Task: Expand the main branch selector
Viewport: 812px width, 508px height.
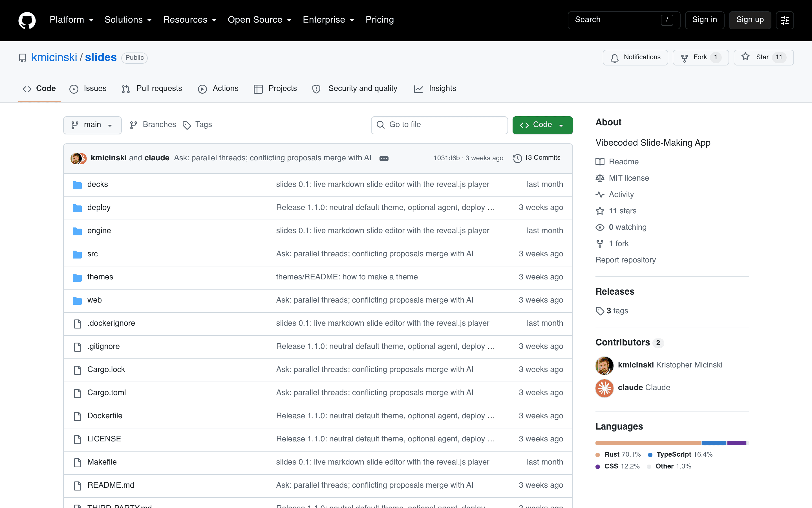Action: pos(92,125)
